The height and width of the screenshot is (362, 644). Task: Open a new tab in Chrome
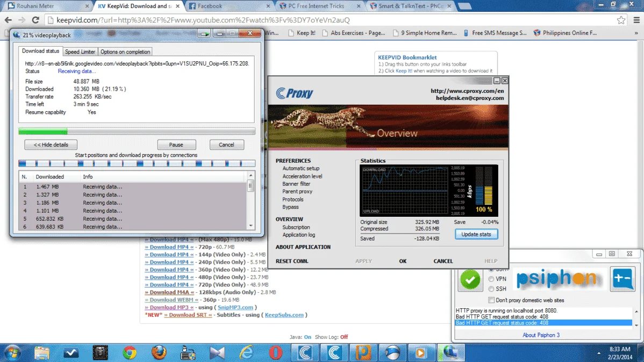coord(464,6)
